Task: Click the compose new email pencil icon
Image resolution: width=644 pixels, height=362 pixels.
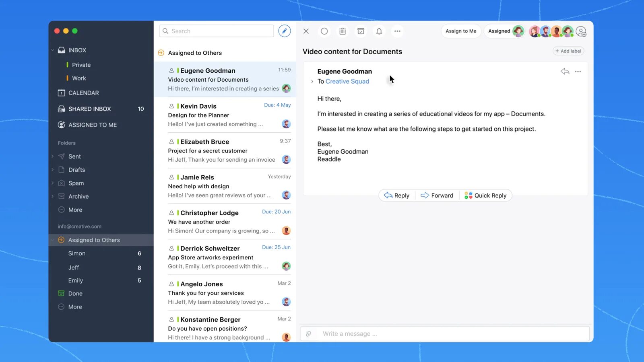Action: coord(285,31)
